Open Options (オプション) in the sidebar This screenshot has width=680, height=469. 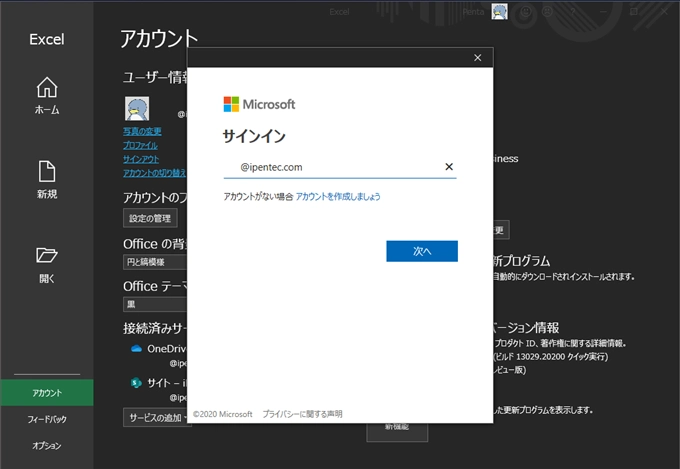(47, 446)
